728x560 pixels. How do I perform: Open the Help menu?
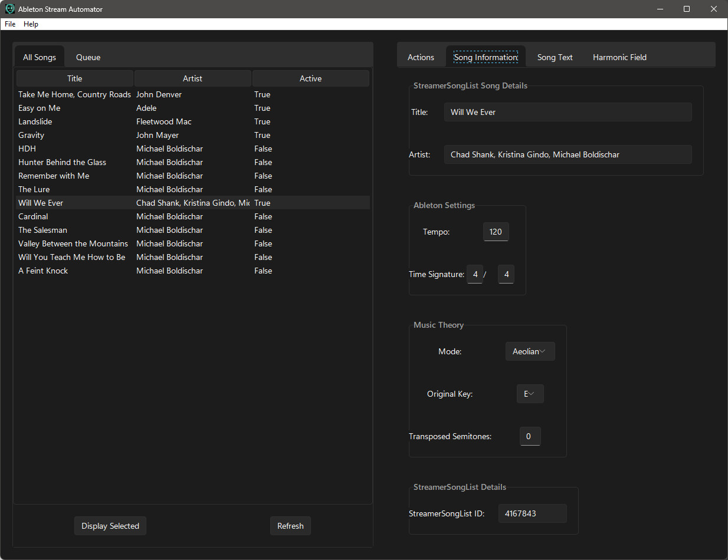click(31, 24)
